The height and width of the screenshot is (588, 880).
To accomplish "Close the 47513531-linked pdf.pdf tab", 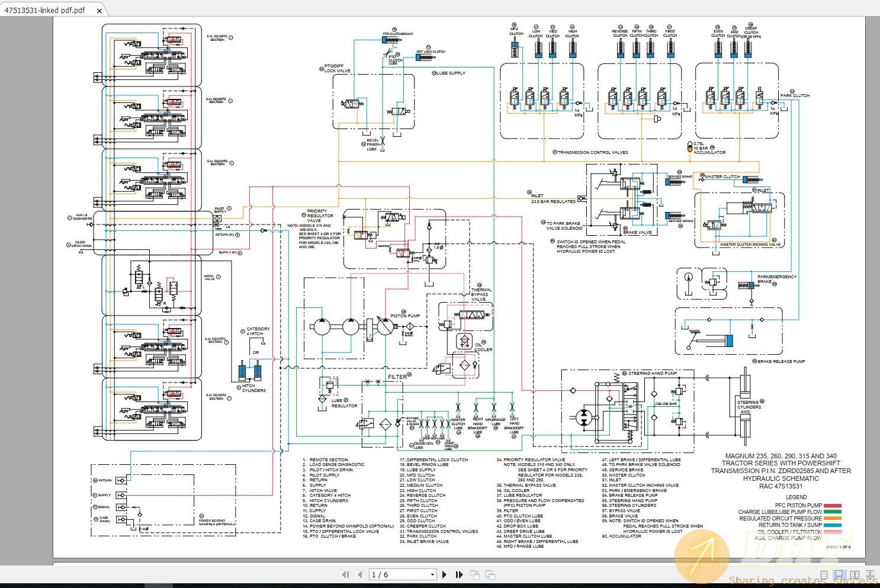I will [99, 11].
